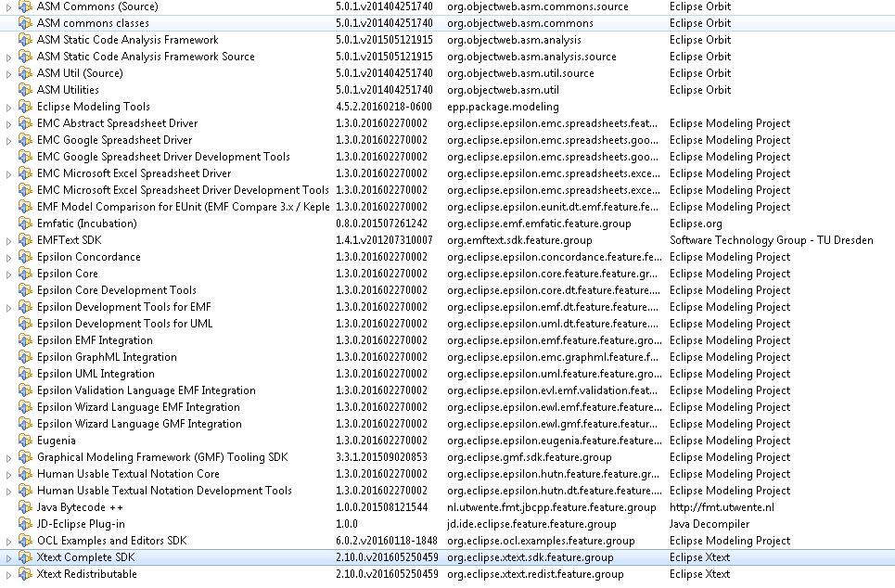Screen dimensions: 895x588
Task: Select Epsilon Wizard Language EMF Integration entry
Action: coord(447,407)
